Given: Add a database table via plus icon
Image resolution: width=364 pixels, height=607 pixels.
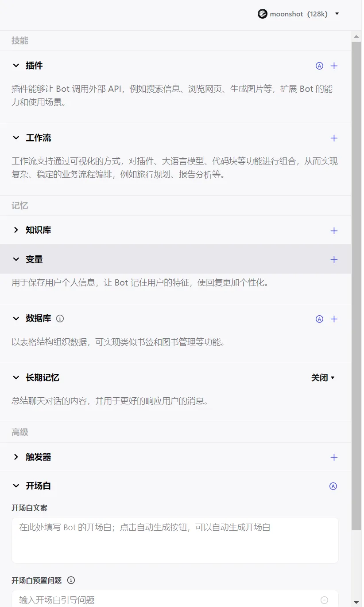Looking at the screenshot, I should pyautogui.click(x=334, y=319).
